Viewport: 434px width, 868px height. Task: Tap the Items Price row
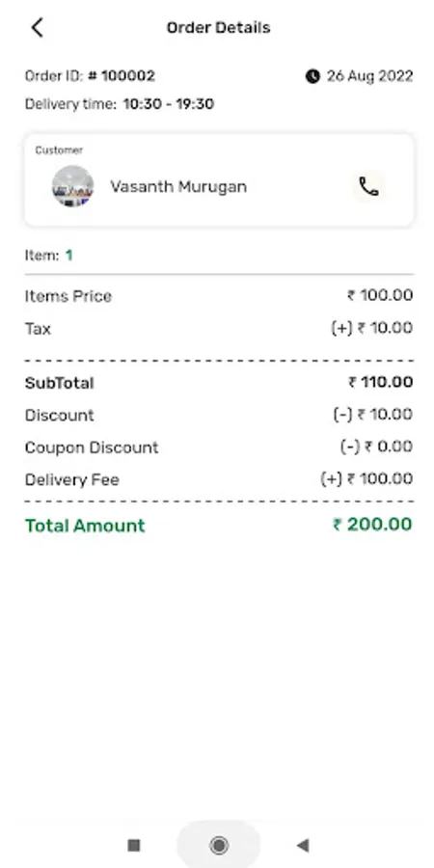point(219,296)
